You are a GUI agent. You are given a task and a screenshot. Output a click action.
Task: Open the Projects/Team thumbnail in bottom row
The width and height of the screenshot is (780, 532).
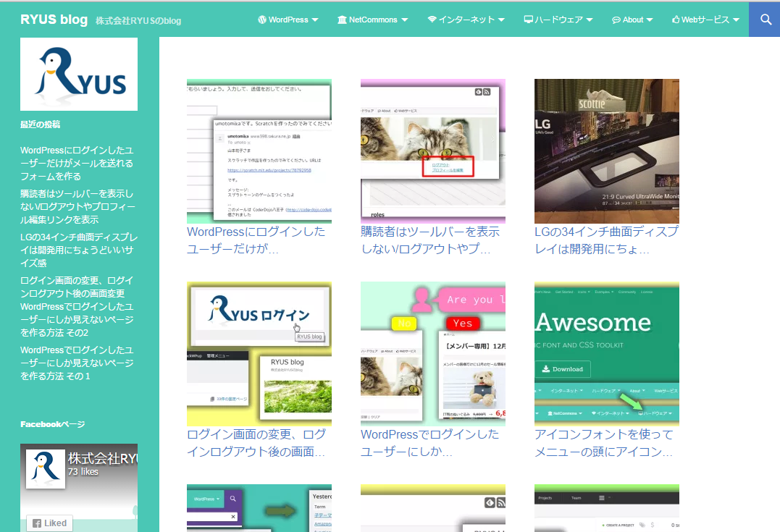coord(607,508)
